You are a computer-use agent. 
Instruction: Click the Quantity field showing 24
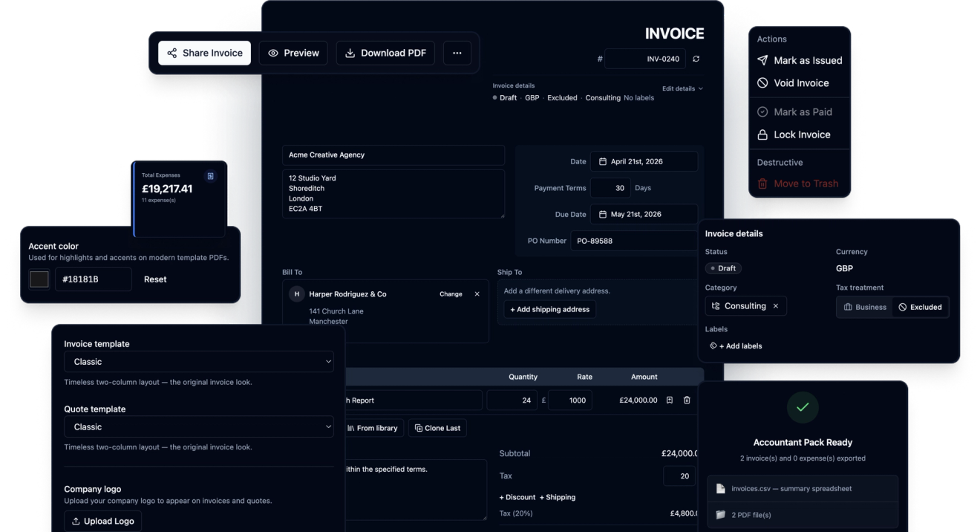(512, 400)
